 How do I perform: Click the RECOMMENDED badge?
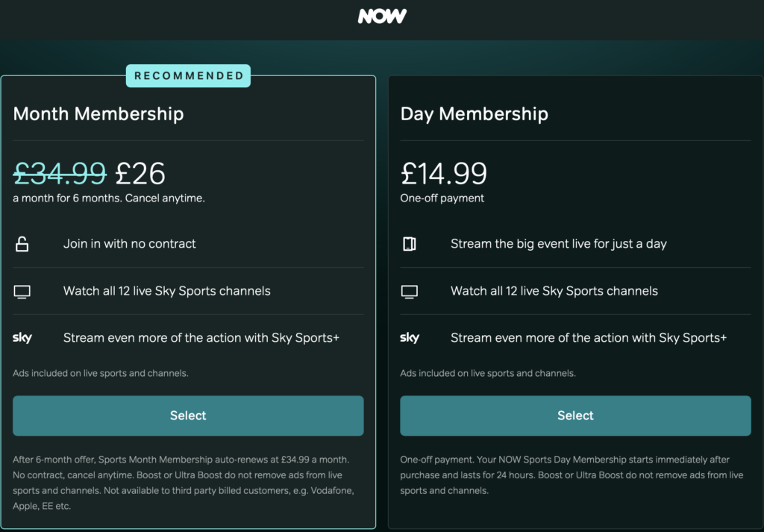click(188, 75)
